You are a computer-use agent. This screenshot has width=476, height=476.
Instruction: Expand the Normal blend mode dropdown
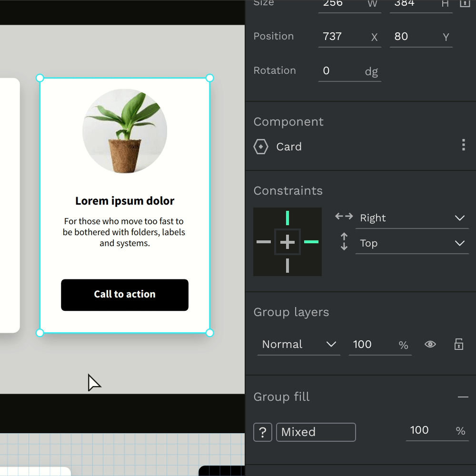tap(299, 344)
